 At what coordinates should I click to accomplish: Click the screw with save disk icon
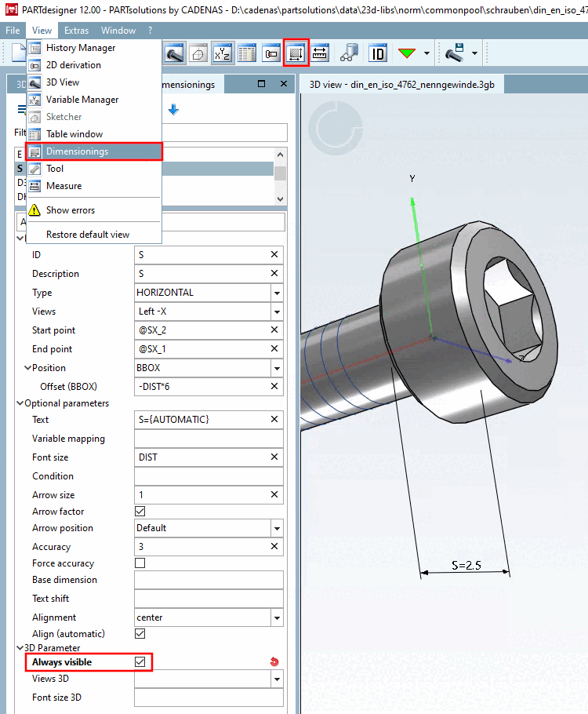tap(454, 53)
